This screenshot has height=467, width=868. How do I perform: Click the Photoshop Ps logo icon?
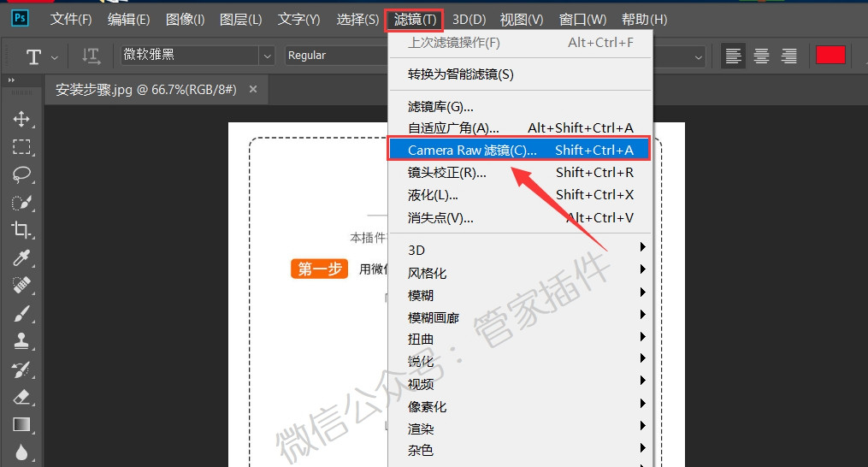tap(20, 18)
